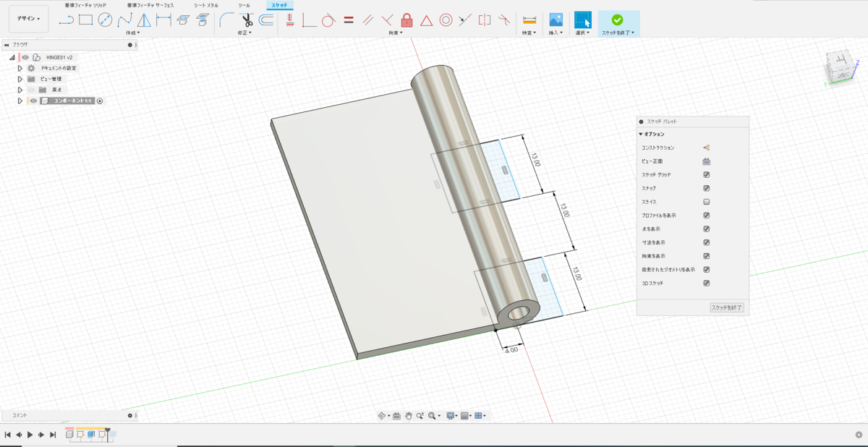Select the Rectangle sketch tool

pos(85,20)
